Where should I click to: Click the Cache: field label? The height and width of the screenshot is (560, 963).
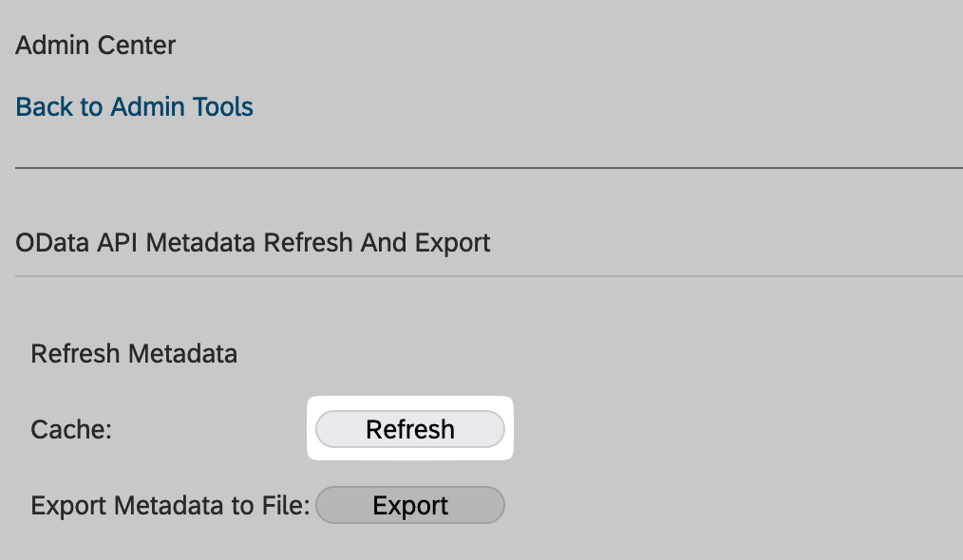pyautogui.click(x=71, y=429)
